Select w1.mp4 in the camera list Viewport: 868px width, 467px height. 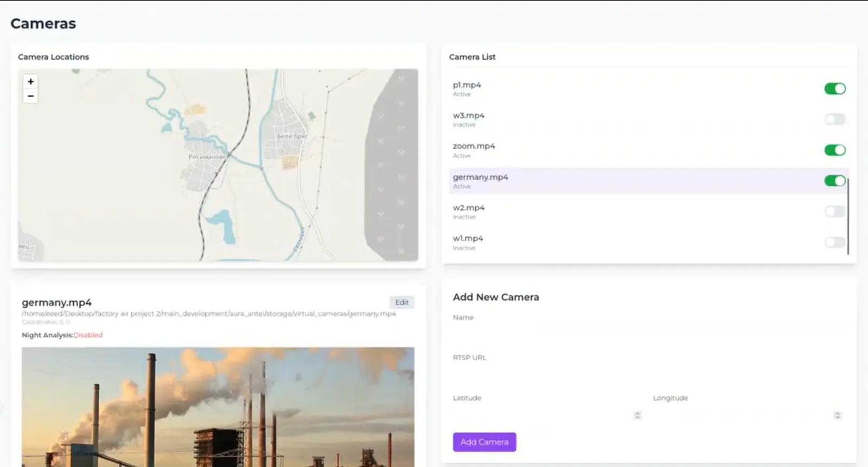tap(649, 242)
